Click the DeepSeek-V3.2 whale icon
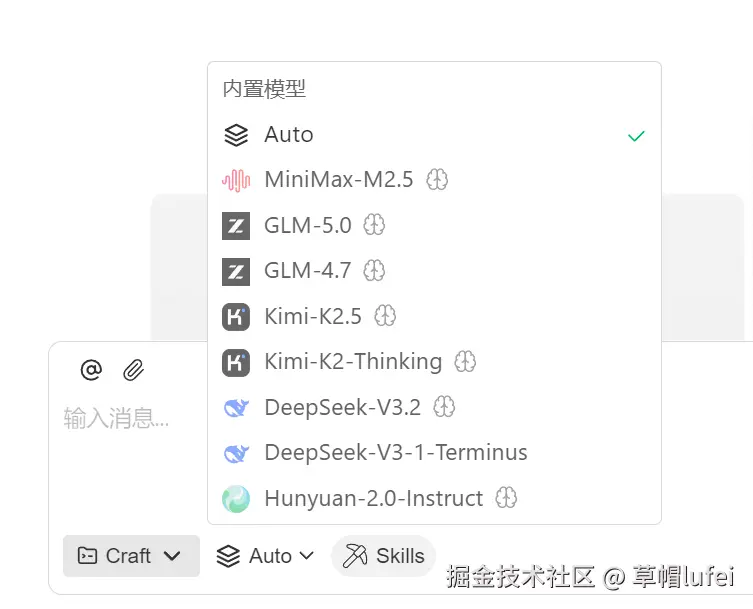Image resolution: width=753 pixels, height=609 pixels. tap(236, 407)
